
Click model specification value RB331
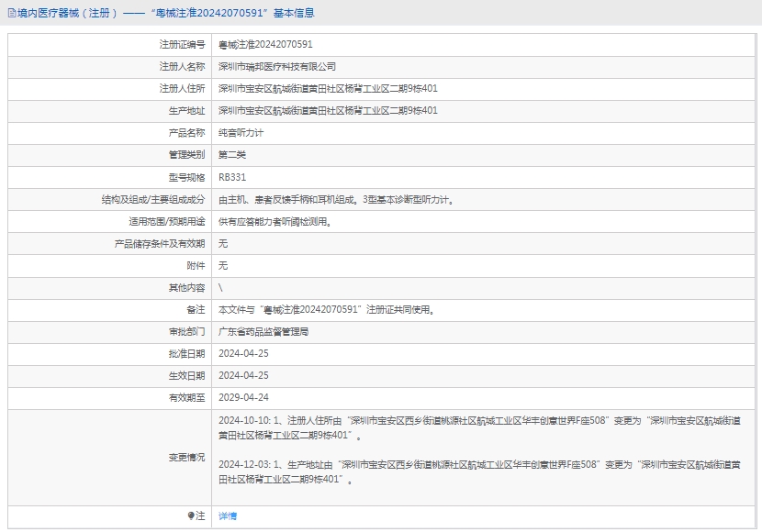(232, 177)
